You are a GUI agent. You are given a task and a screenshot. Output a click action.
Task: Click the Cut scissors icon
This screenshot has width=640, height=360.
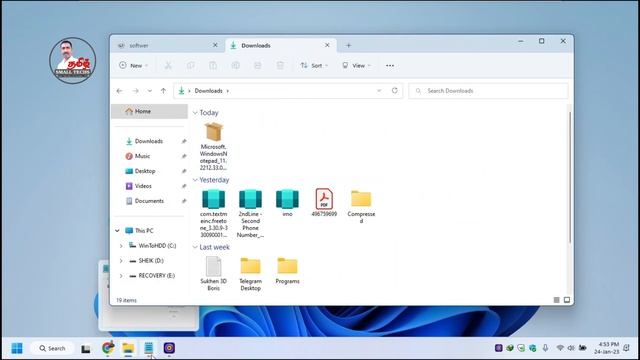pyautogui.click(x=168, y=65)
